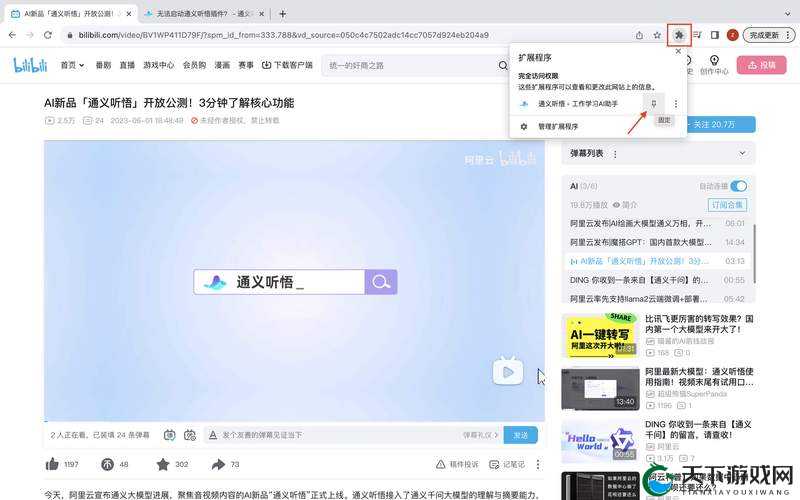This screenshot has width=800, height=500.
Task: Click the bilibili search magnifier icon
Action: pos(503,65)
